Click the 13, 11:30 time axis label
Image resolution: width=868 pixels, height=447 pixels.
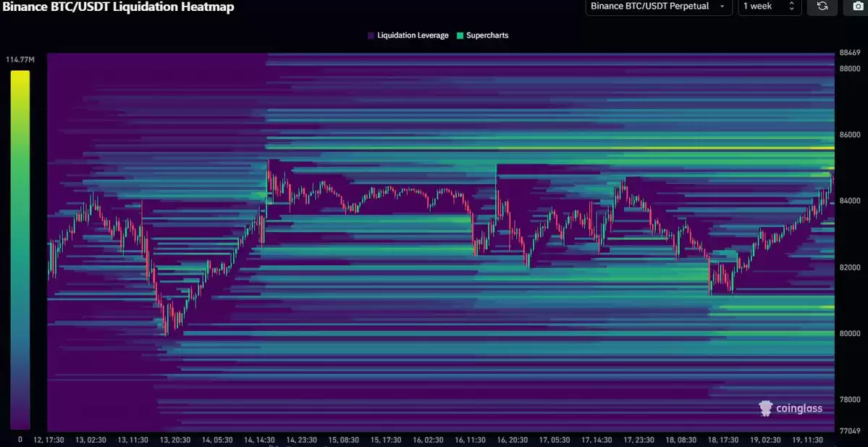pos(133,440)
